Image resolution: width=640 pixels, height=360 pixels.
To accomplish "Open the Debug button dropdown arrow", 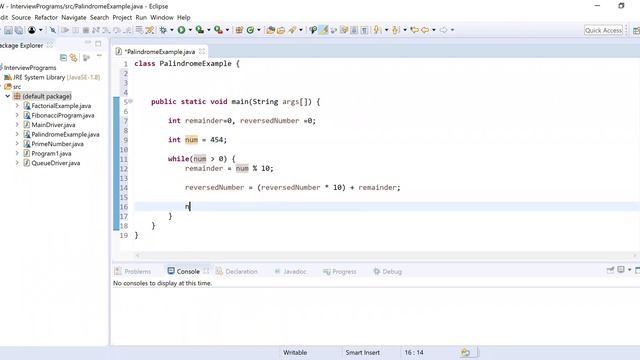I will pos(171,30).
